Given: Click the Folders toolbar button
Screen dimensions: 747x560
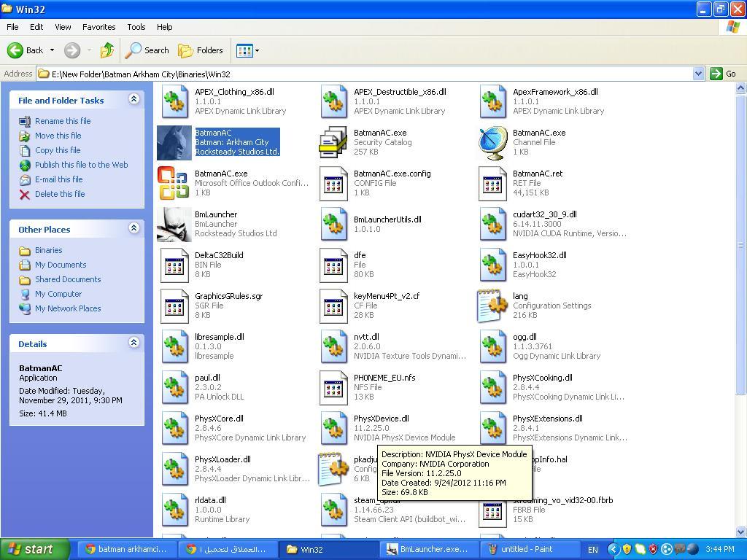Looking at the screenshot, I should pos(200,50).
